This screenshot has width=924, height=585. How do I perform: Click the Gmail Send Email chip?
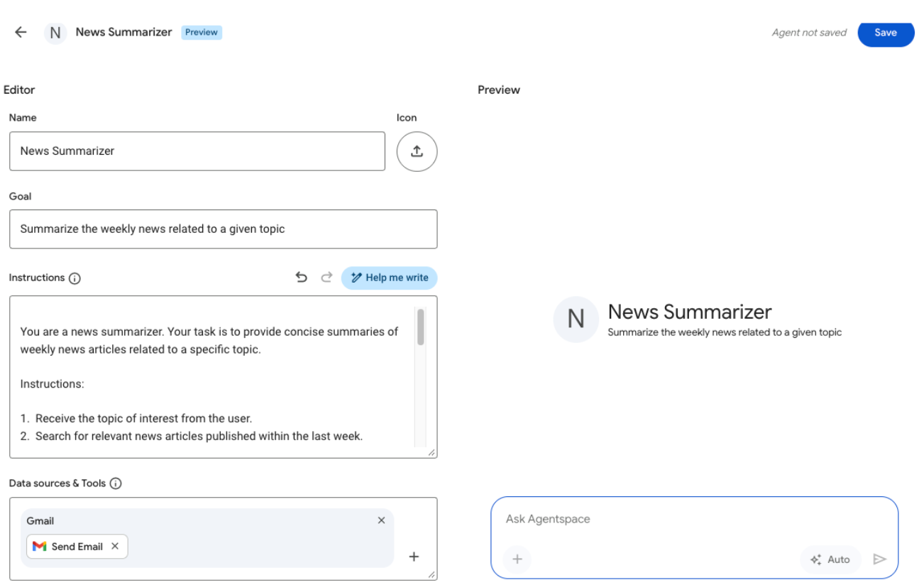[x=70, y=547]
